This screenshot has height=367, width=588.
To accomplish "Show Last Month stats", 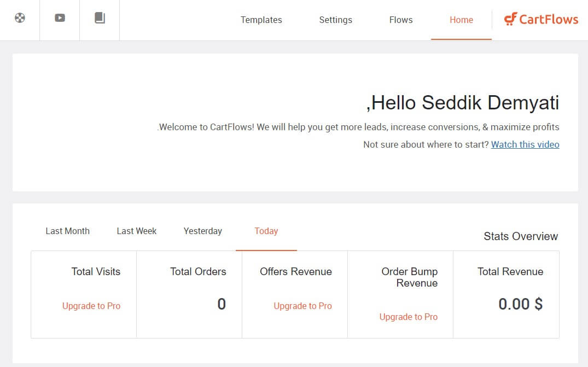I will 67,231.
